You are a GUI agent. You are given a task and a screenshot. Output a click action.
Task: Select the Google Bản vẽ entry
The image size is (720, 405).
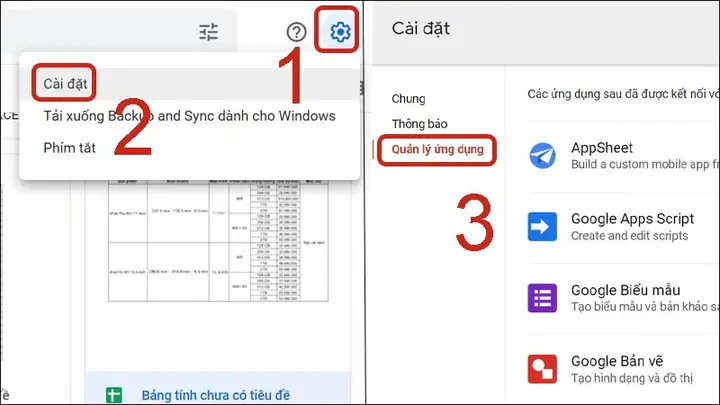pos(617,361)
